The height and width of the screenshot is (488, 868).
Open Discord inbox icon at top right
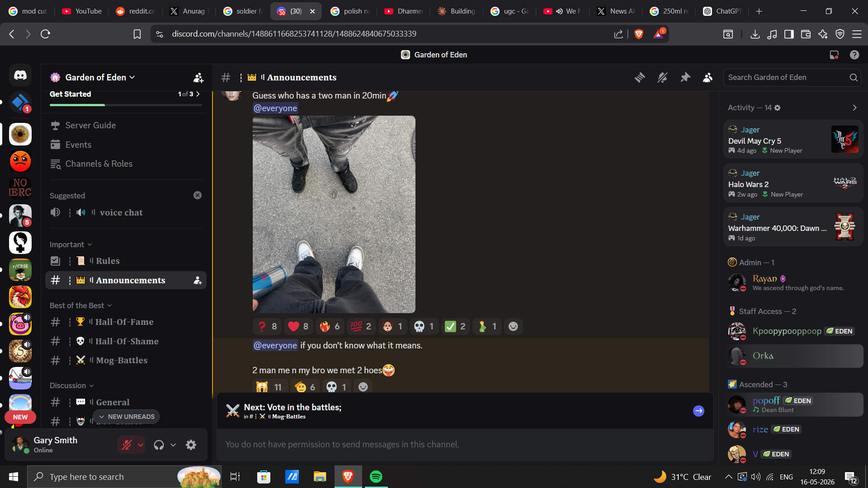tap(834, 55)
